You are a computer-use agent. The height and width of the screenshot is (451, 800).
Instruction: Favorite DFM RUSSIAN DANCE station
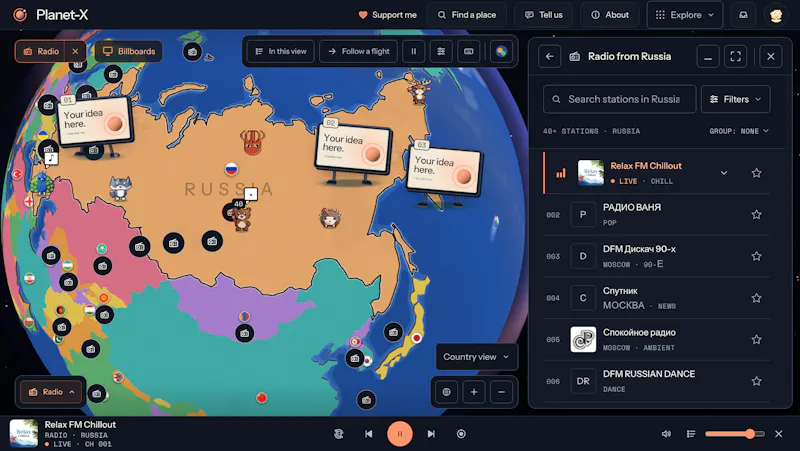tap(756, 381)
